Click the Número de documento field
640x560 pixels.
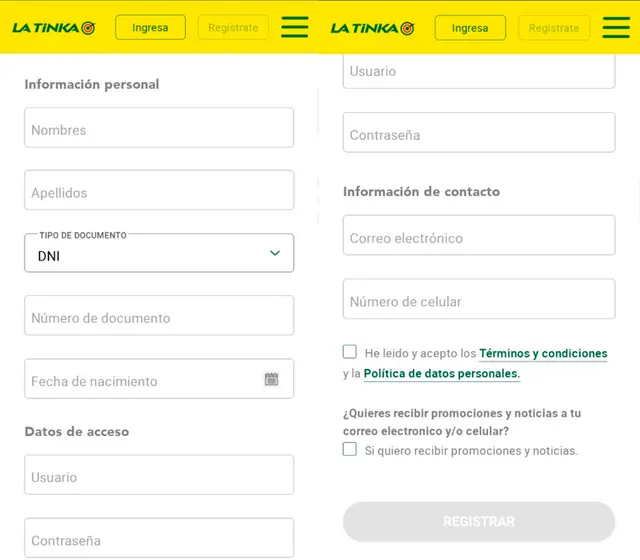[x=159, y=317]
